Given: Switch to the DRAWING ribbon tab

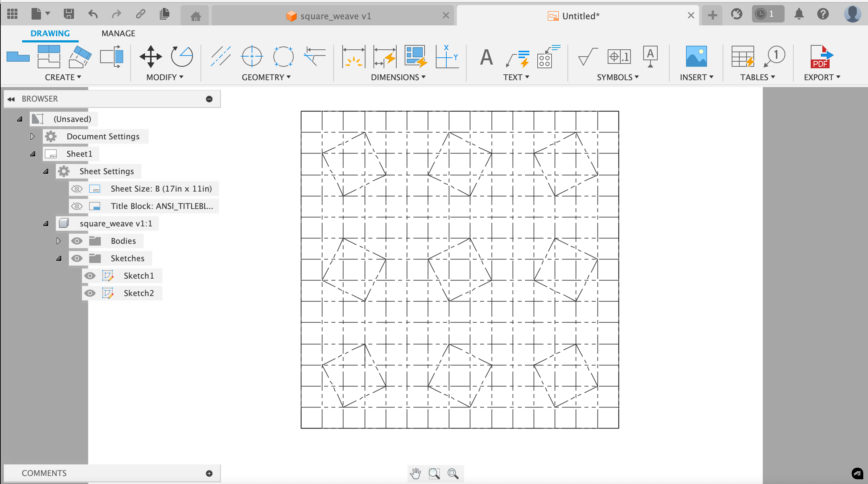Looking at the screenshot, I should [51, 33].
